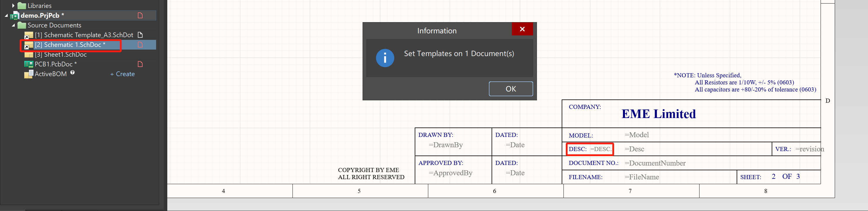This screenshot has width=868, height=211.
Task: Collapse the Source Documents folder
Action: point(13,25)
